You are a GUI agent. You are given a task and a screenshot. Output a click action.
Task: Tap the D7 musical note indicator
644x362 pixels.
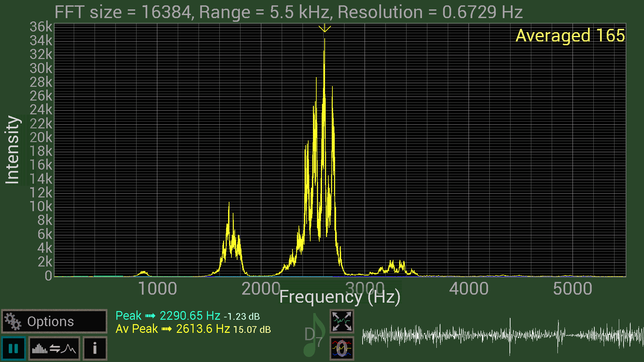pos(314,335)
